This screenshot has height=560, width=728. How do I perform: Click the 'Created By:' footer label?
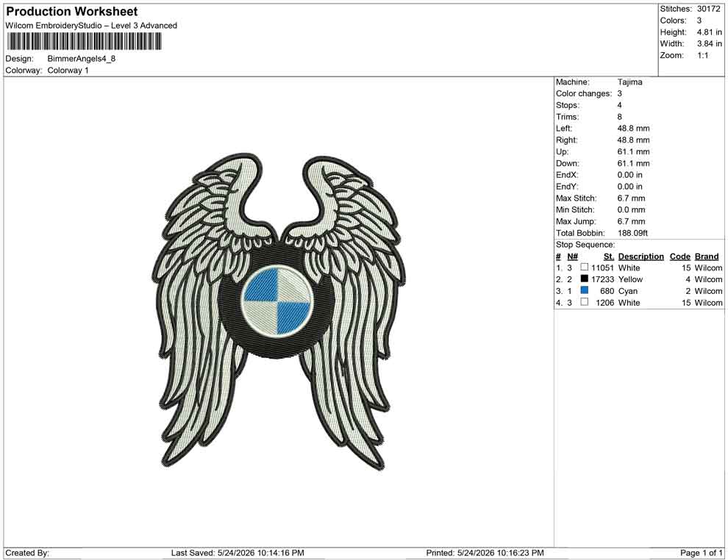27,553
